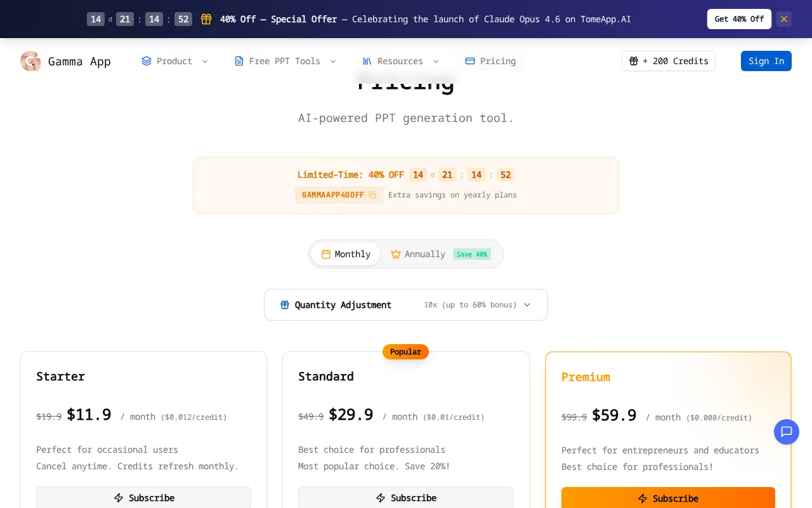Click 'Perfect for entrepreneurs and educators' text
Image resolution: width=812 pixels, height=508 pixels.
[660, 450]
